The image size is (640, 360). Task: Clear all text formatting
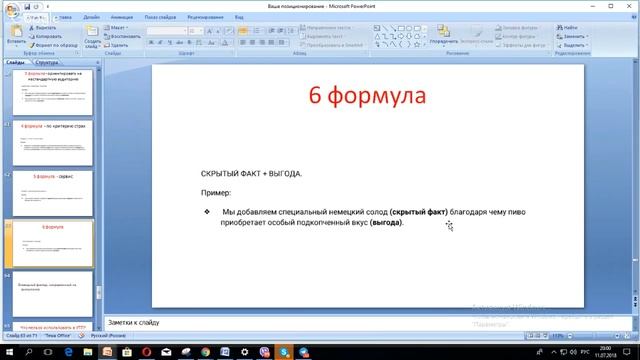pos(229,31)
